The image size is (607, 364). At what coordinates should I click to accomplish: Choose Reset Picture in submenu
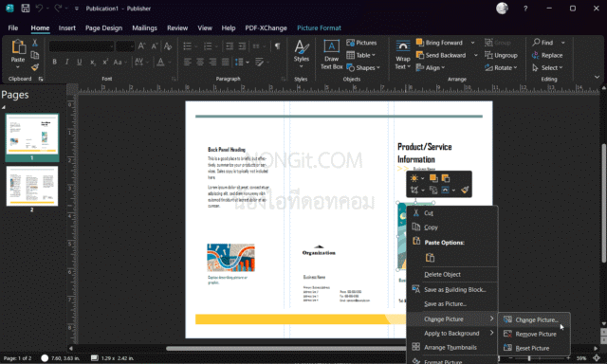point(534,348)
